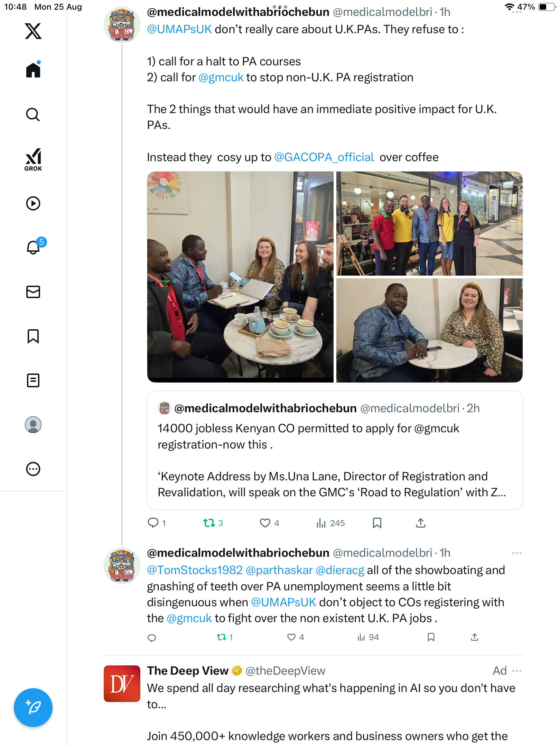Go to the Home timeline
Screen dimensions: 560x747
[x=33, y=70]
